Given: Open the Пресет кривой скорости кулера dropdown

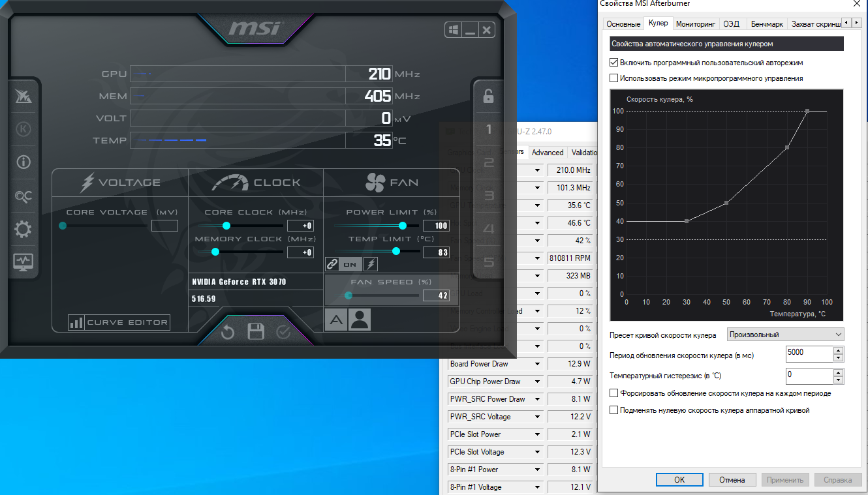Looking at the screenshot, I should click(786, 335).
